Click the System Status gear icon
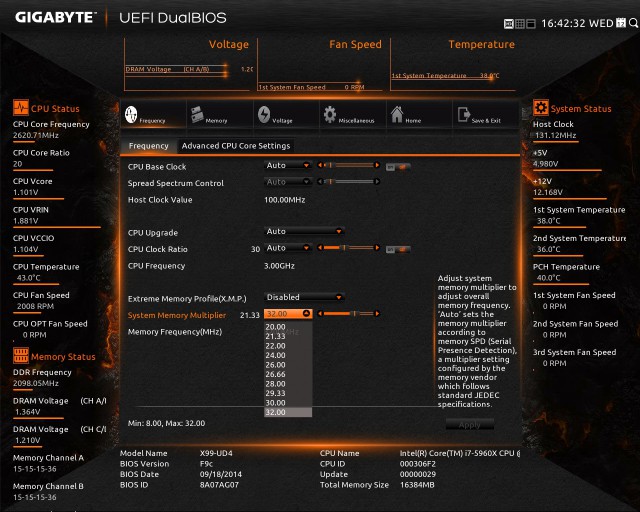 tap(541, 108)
